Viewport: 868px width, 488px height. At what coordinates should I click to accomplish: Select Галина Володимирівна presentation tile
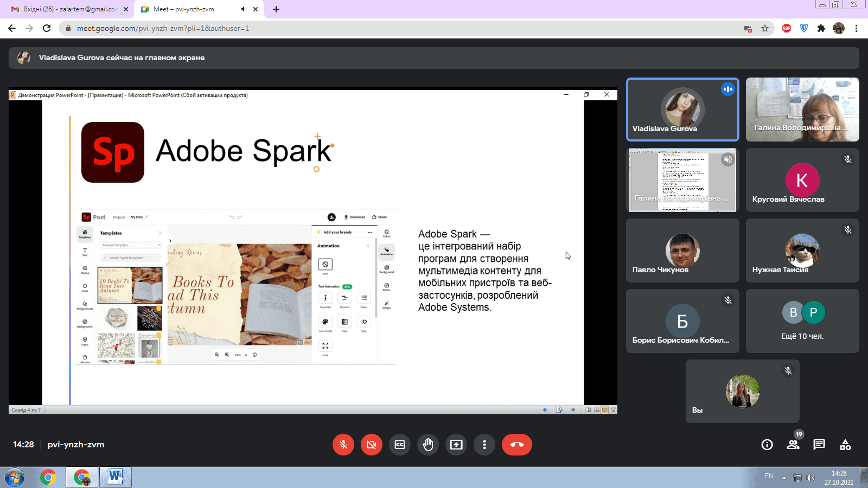pos(682,180)
